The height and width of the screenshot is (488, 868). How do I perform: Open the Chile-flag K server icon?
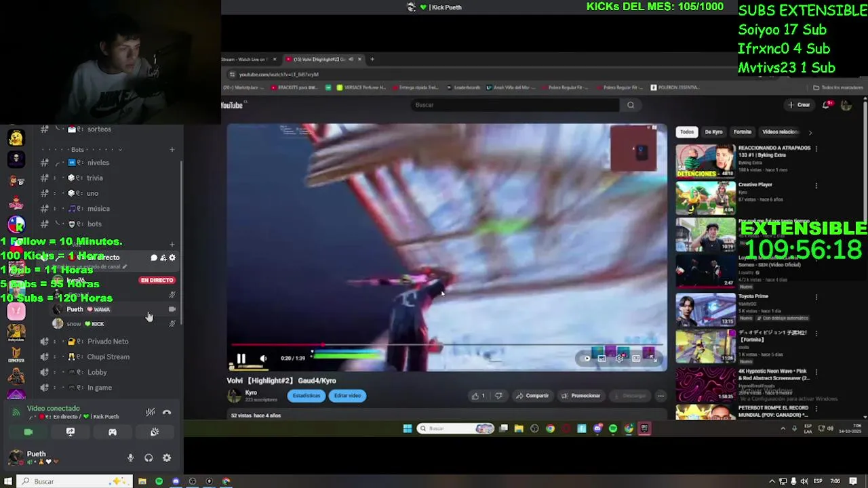16,224
